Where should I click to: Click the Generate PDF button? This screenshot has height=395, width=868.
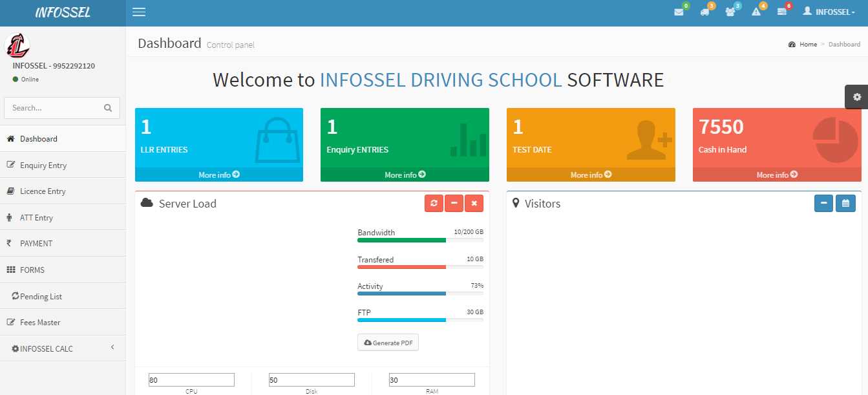tap(388, 343)
